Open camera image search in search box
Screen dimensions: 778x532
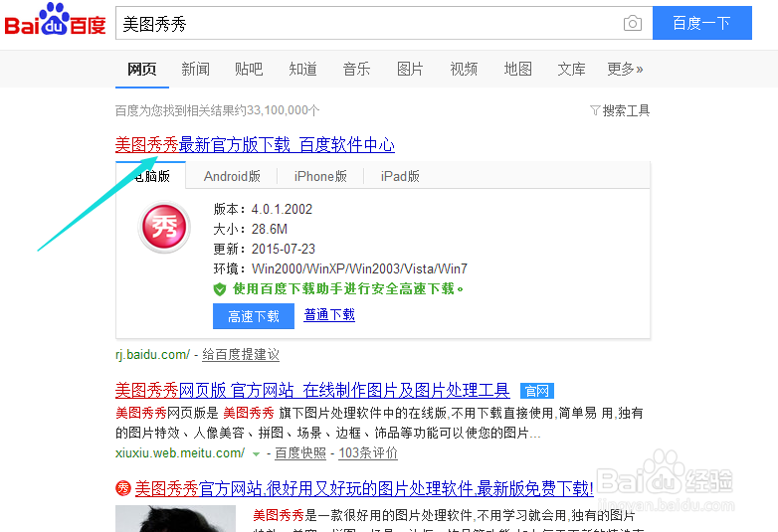tap(632, 23)
